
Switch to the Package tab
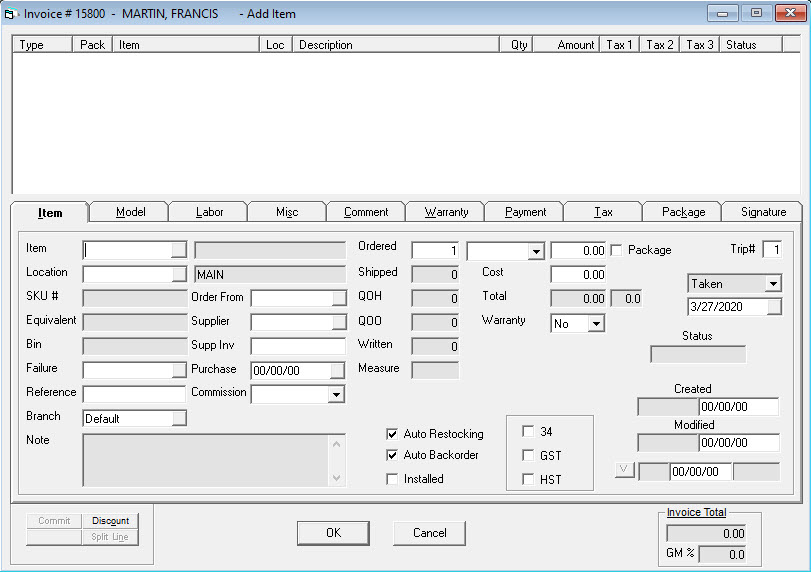[683, 212]
